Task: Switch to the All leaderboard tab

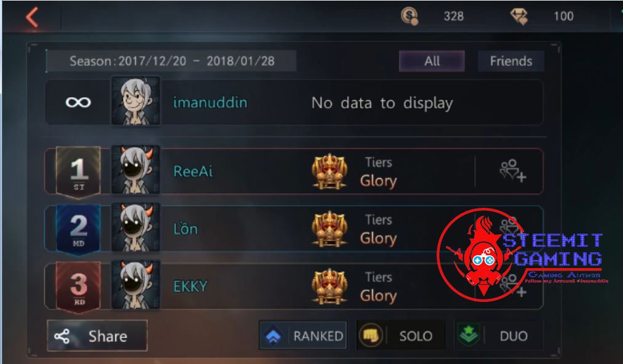Action: pos(432,61)
